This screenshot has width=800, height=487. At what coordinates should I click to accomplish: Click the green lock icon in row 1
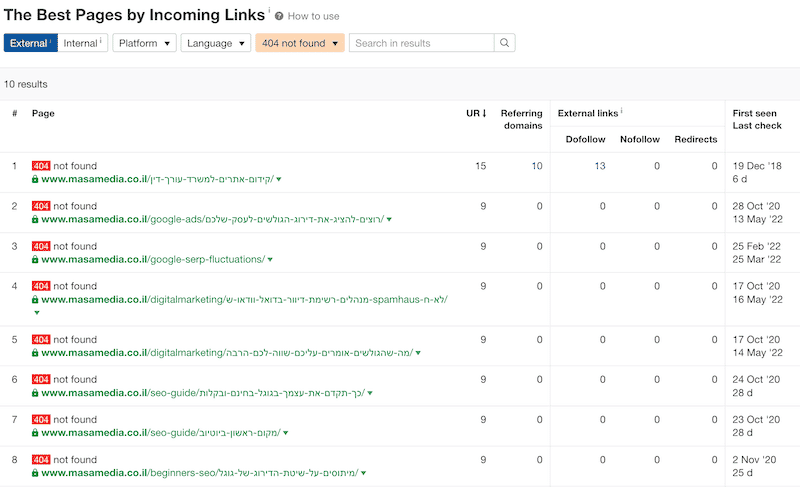(35, 179)
